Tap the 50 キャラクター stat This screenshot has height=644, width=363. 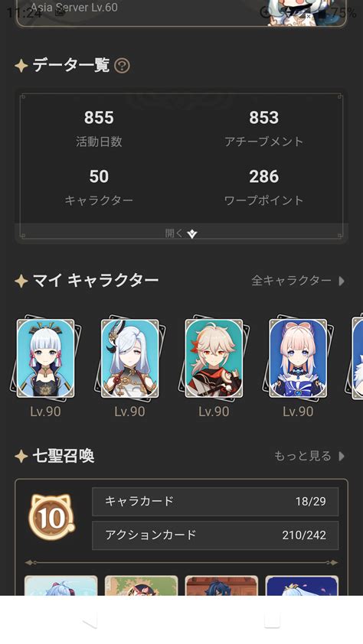click(99, 187)
